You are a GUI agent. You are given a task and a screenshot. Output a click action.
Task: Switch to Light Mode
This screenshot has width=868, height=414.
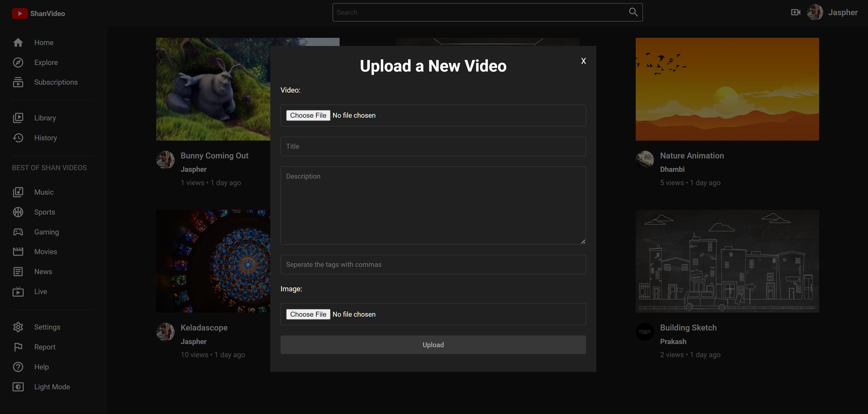click(18, 387)
